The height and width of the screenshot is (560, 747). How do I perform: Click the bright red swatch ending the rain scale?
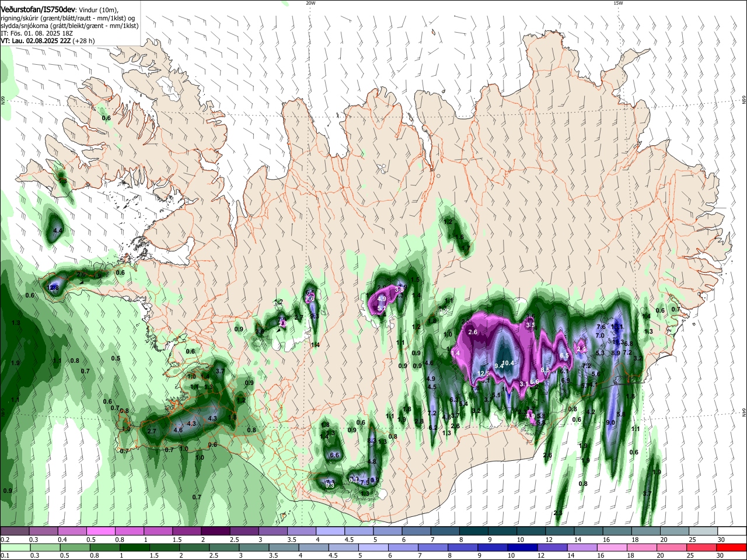click(731, 547)
